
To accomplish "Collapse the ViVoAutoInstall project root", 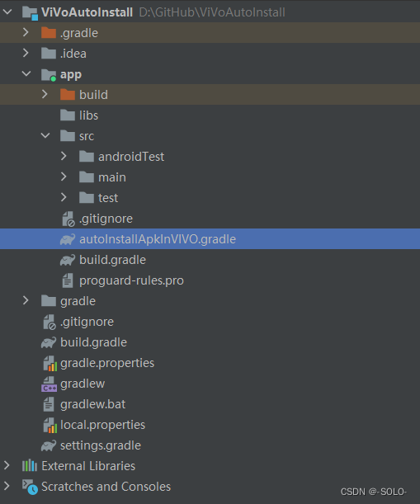I will tap(7, 12).
